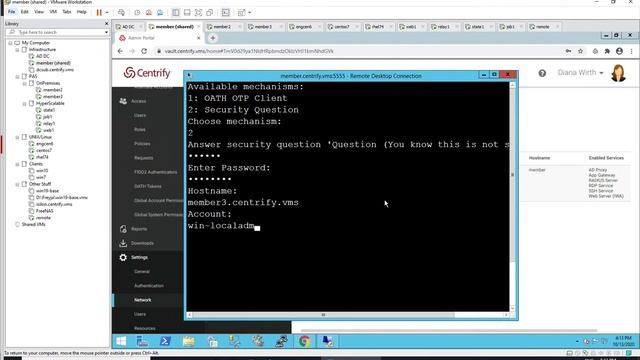Open the VM menu

point(53,12)
